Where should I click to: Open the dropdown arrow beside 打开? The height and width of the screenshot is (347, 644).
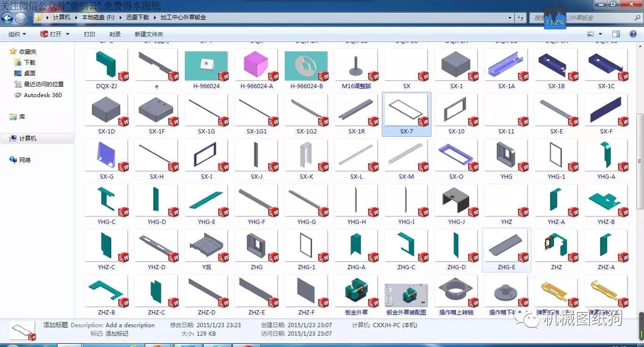tap(67, 34)
